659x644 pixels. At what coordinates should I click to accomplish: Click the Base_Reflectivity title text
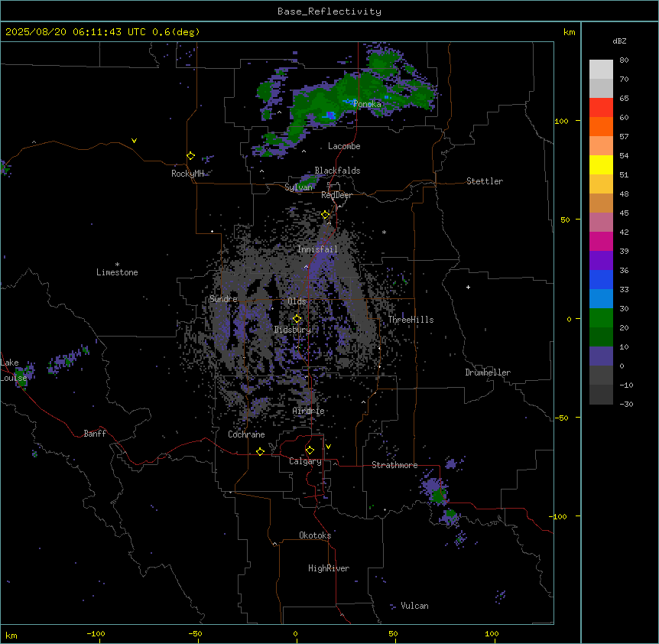coord(329,11)
